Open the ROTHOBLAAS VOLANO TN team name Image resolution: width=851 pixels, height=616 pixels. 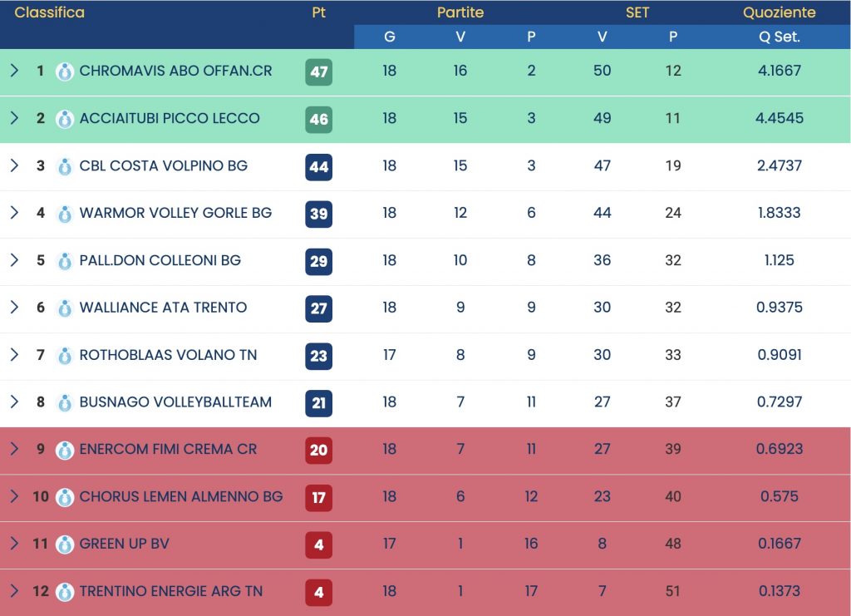168,355
